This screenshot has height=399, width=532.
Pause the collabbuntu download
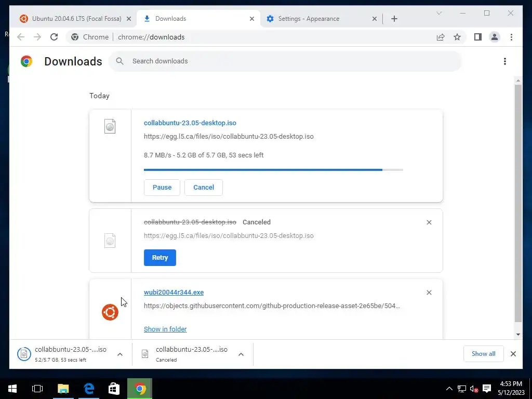[x=162, y=187]
